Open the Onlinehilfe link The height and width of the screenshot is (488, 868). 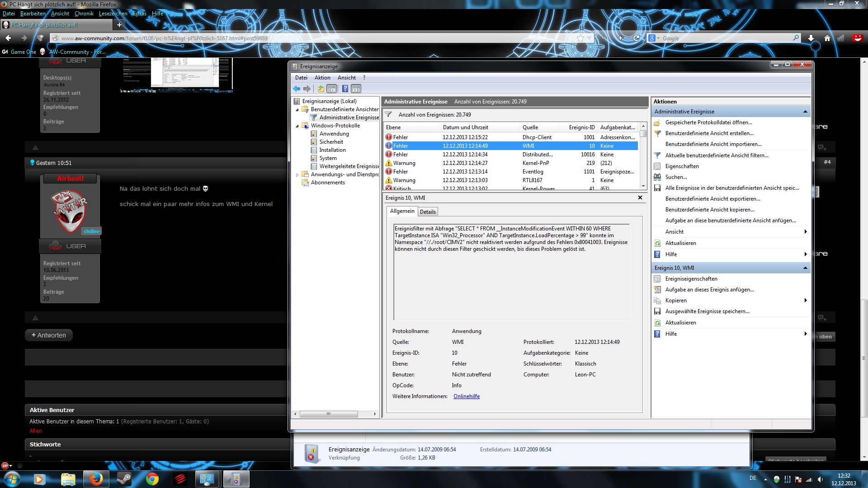(x=466, y=396)
